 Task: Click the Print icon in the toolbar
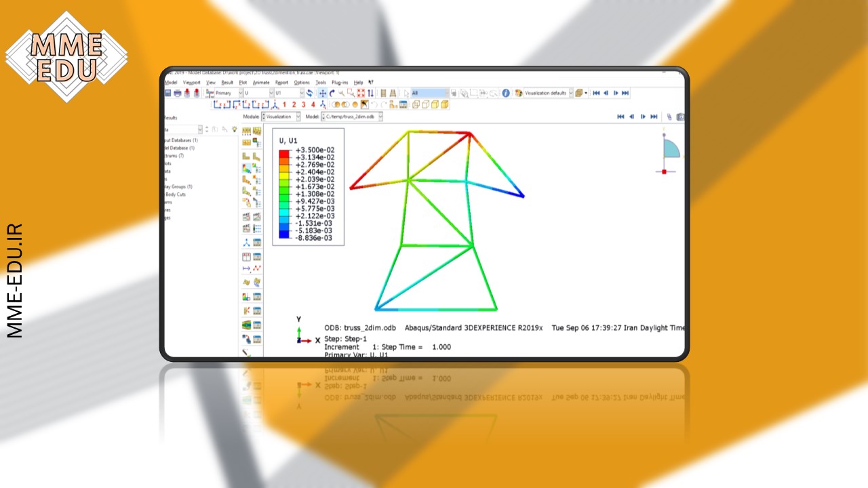pyautogui.click(x=177, y=93)
